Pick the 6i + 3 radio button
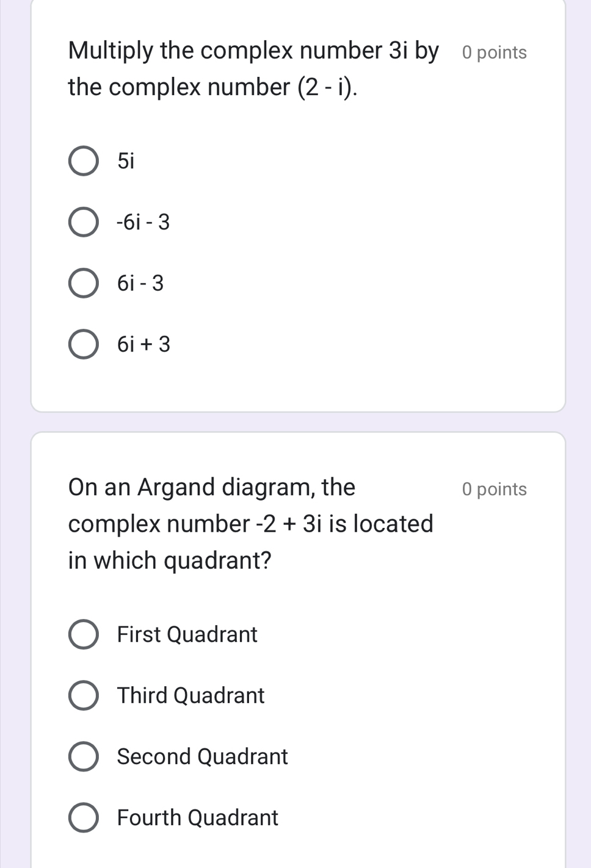The width and height of the screenshot is (591, 868). (x=83, y=344)
